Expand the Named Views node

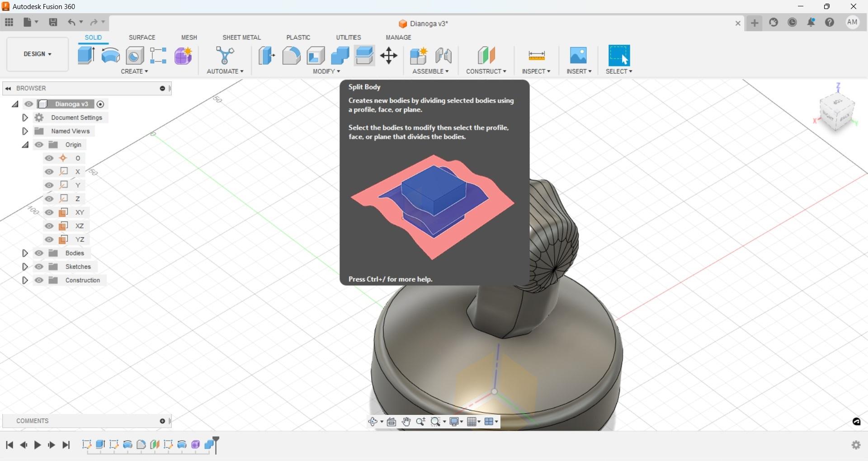[25, 131]
